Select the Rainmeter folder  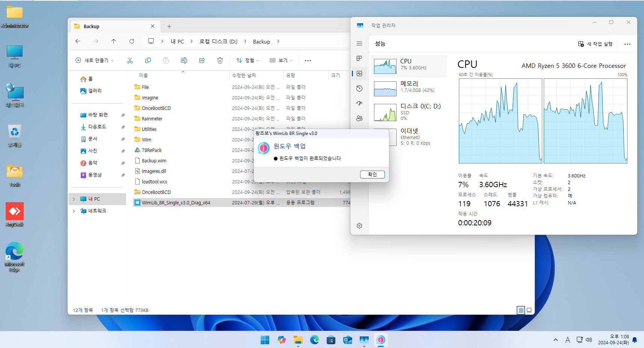click(x=242, y=118)
